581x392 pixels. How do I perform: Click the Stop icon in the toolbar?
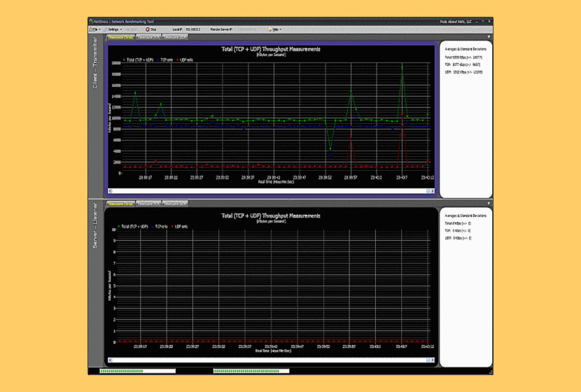pos(147,29)
